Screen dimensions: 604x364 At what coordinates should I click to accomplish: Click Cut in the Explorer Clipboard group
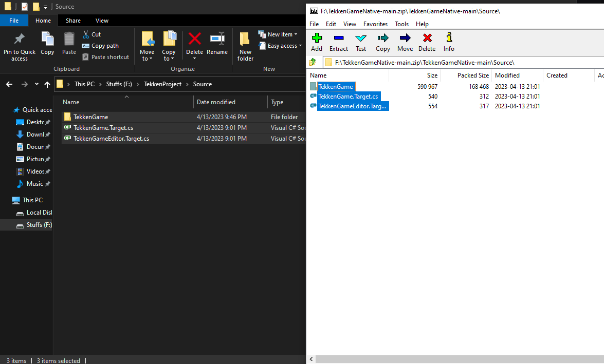click(91, 34)
